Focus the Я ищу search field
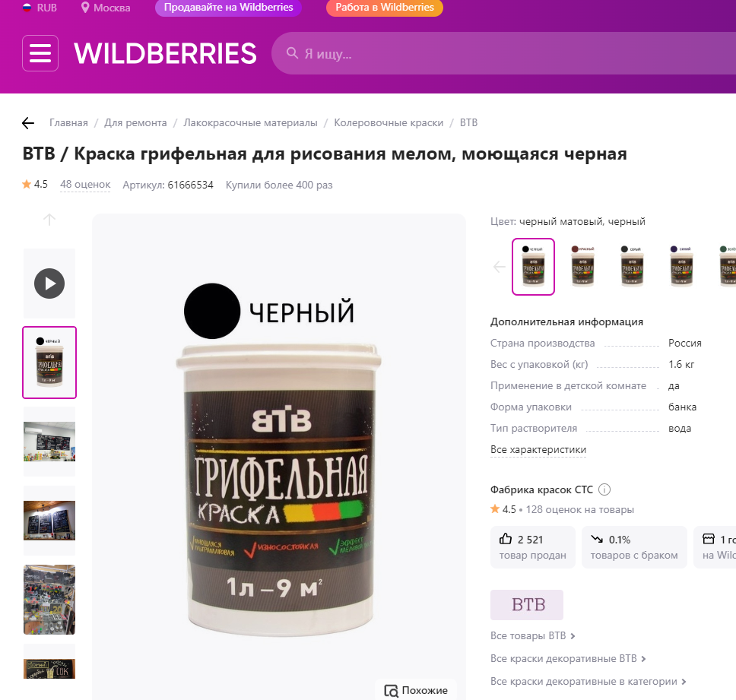 click(503, 53)
